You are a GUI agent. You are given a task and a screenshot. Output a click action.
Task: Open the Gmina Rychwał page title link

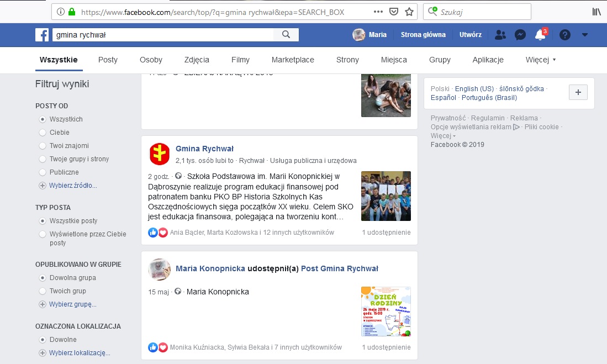point(204,149)
